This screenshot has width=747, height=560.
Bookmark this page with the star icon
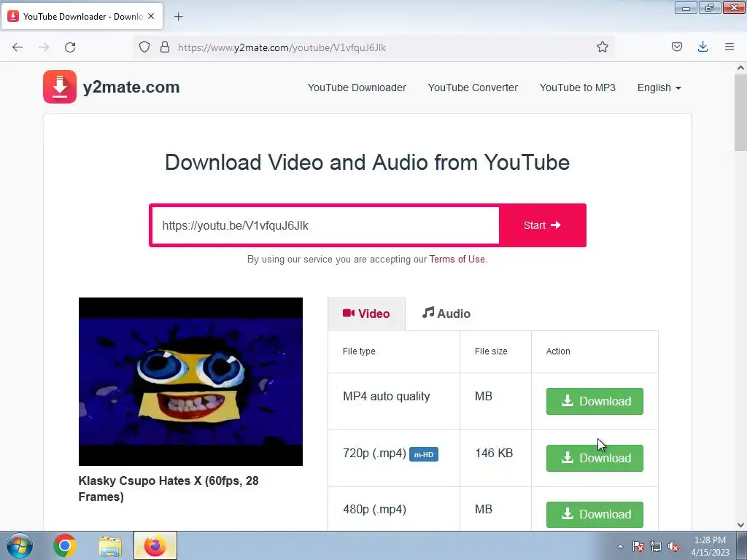click(x=602, y=47)
